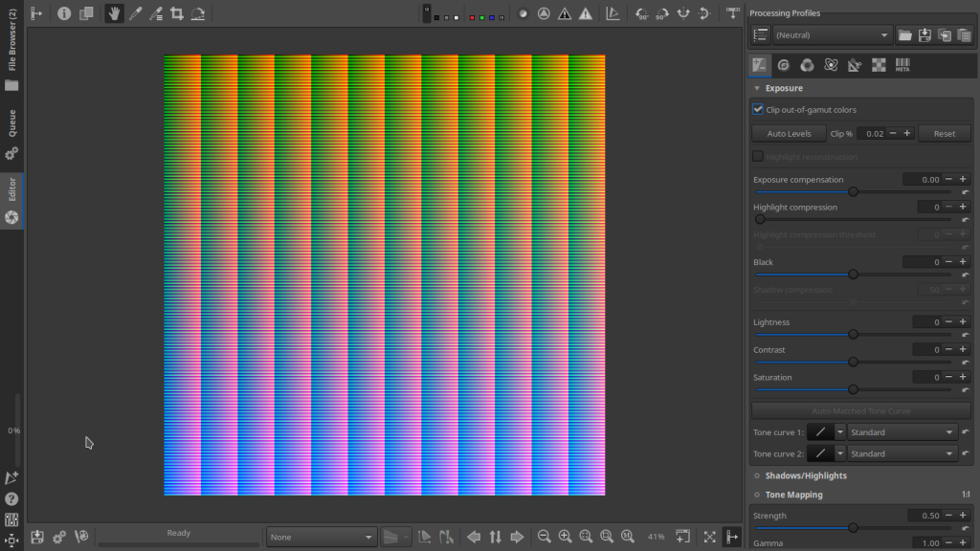Toggle the blue channel preview

492,17
